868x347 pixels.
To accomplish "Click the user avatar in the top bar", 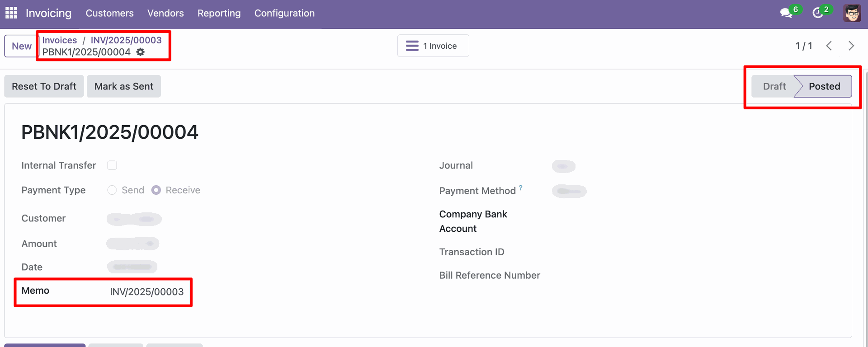I will click(852, 13).
